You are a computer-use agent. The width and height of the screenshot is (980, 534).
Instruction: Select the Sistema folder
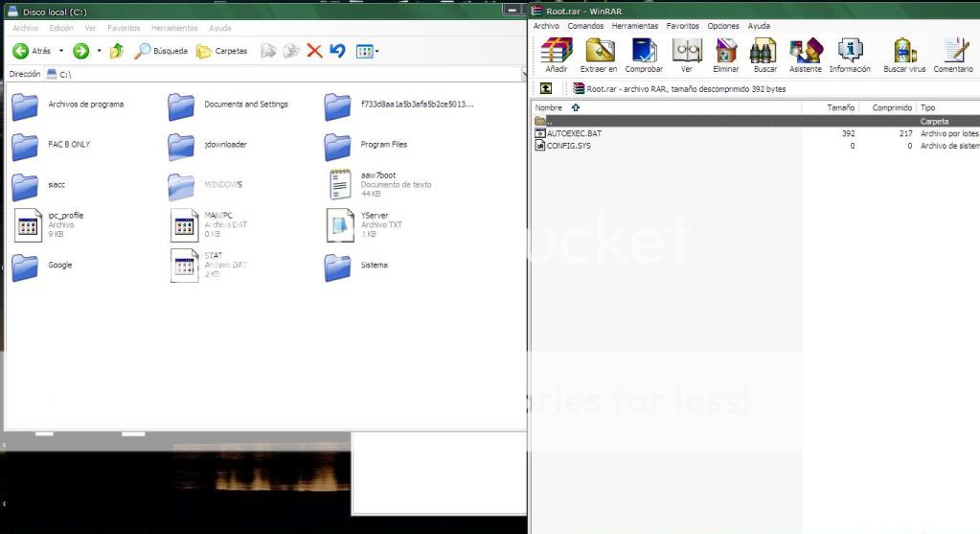pos(356,266)
